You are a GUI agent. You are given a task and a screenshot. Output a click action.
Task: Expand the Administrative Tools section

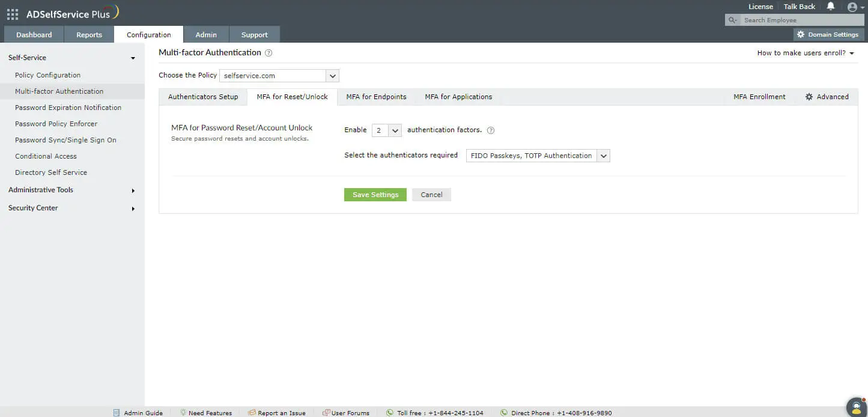[x=40, y=190]
